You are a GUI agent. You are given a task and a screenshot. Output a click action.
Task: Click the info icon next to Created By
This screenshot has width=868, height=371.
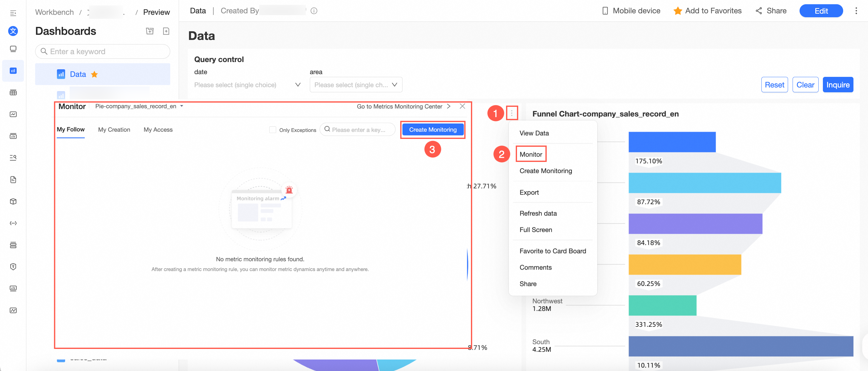314,11
